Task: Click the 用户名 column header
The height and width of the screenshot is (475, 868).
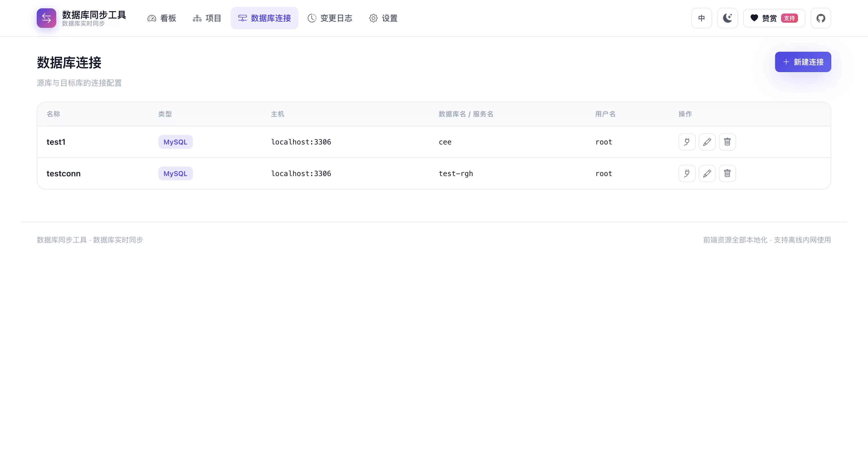Action: (606, 114)
